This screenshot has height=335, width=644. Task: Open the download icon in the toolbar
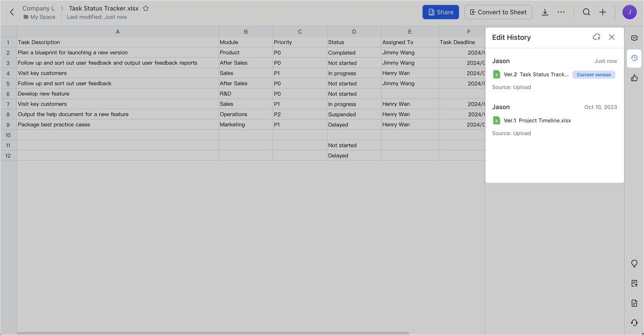coord(545,12)
